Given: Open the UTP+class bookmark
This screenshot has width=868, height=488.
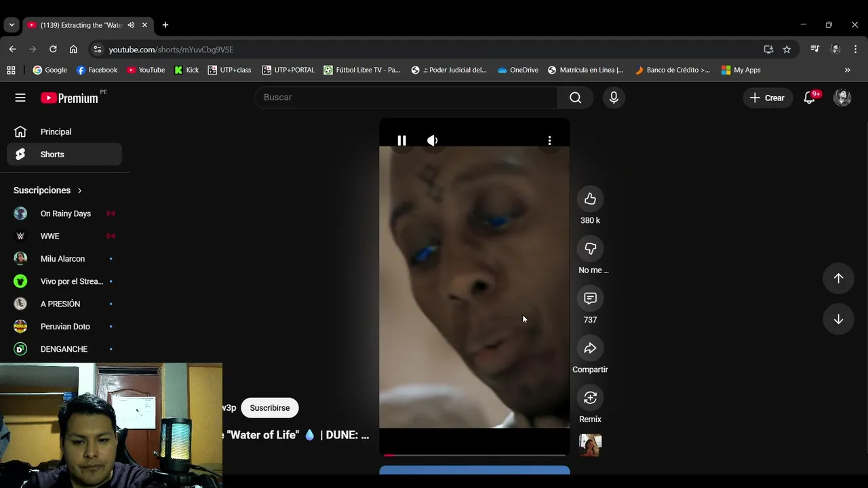Looking at the screenshot, I should click(229, 70).
